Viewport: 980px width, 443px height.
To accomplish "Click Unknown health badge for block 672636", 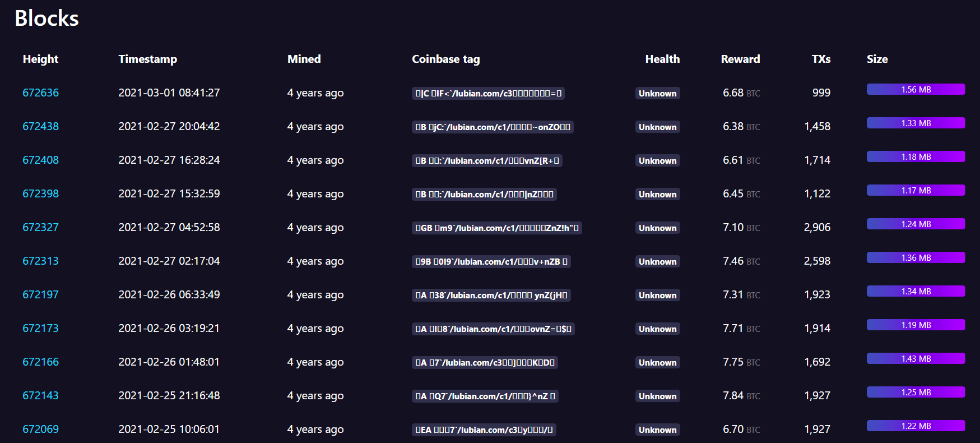I will 658,93.
